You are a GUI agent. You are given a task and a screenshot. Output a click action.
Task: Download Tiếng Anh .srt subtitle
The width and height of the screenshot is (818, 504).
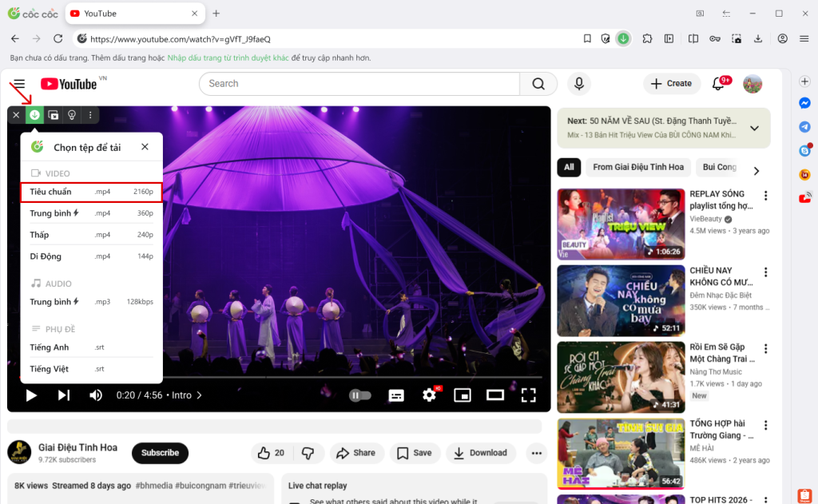(91, 347)
